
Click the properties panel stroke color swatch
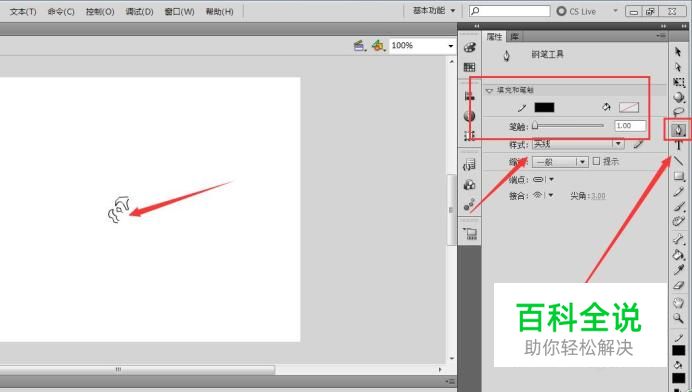[544, 107]
